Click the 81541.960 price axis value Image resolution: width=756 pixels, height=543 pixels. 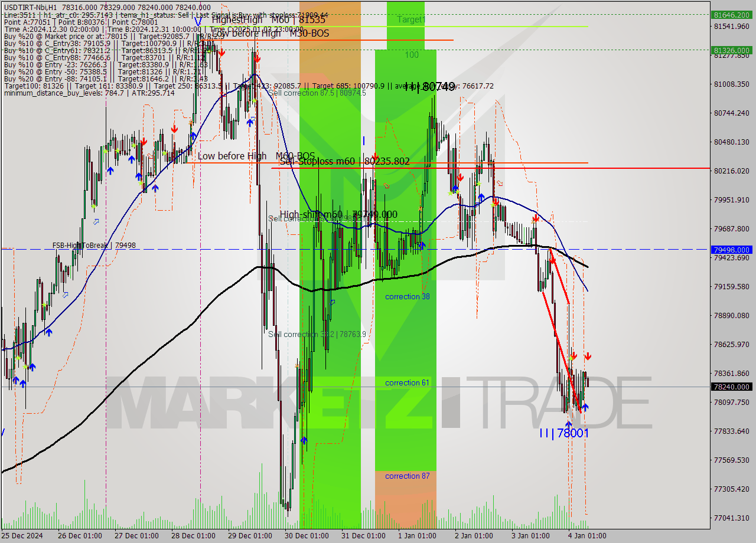point(732,27)
